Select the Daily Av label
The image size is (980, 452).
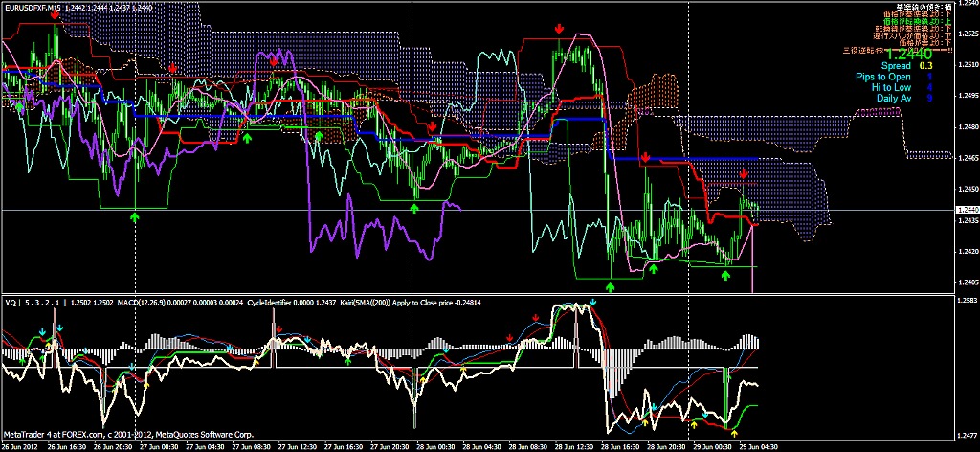click(893, 98)
